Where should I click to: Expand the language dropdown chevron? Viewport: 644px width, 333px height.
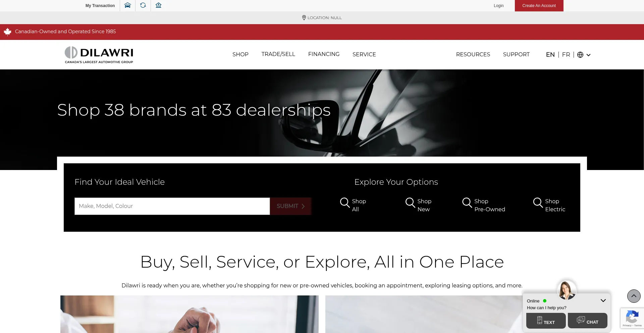coord(588,55)
